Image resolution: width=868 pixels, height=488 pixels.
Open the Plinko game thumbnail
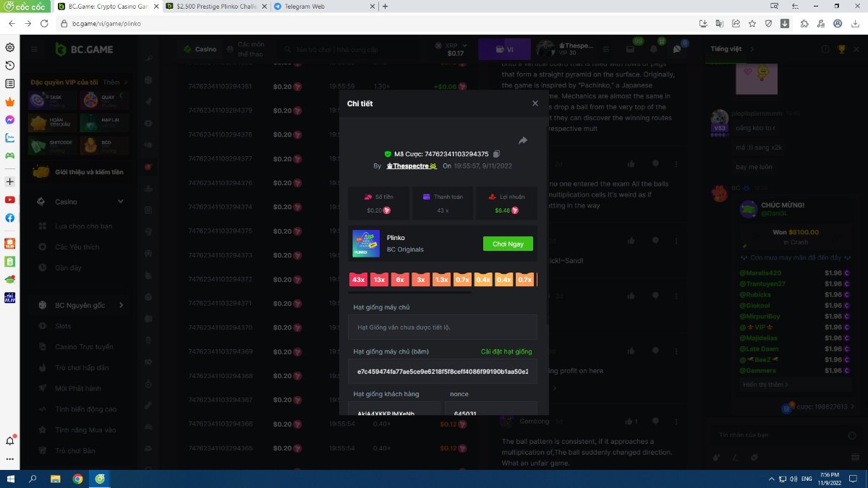point(366,243)
